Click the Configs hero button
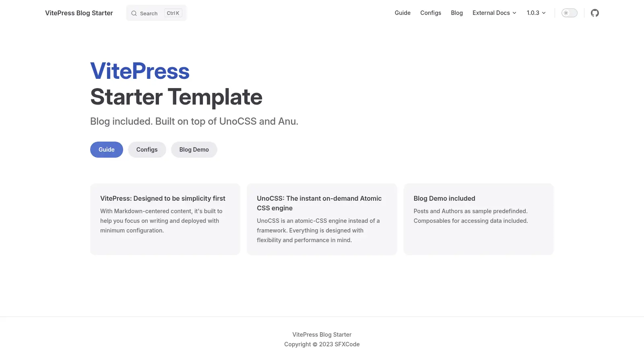This screenshot has width=644, height=362. (147, 150)
